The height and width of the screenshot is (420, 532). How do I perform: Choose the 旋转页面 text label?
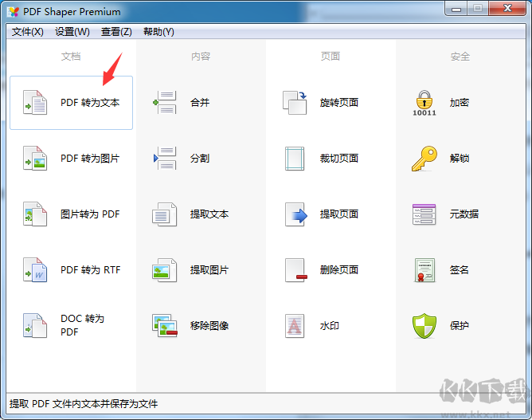coord(339,103)
